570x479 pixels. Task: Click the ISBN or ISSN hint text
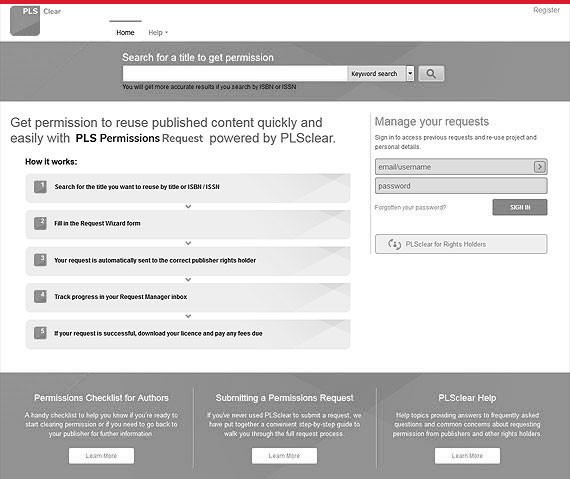tap(209, 87)
